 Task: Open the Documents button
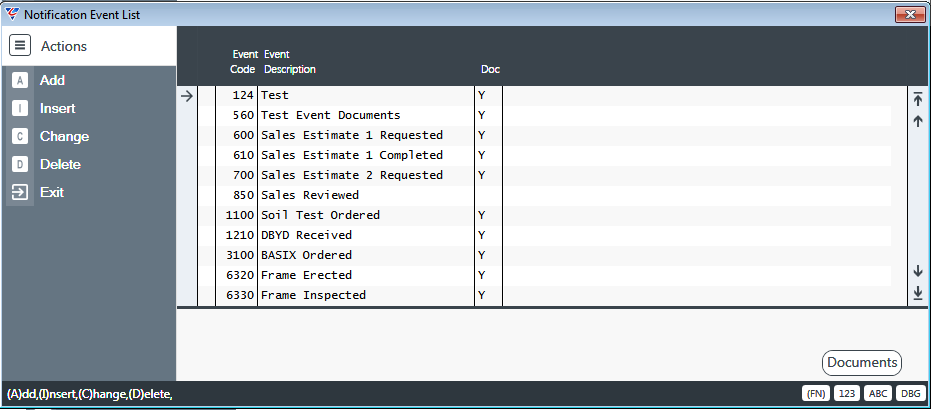862,363
